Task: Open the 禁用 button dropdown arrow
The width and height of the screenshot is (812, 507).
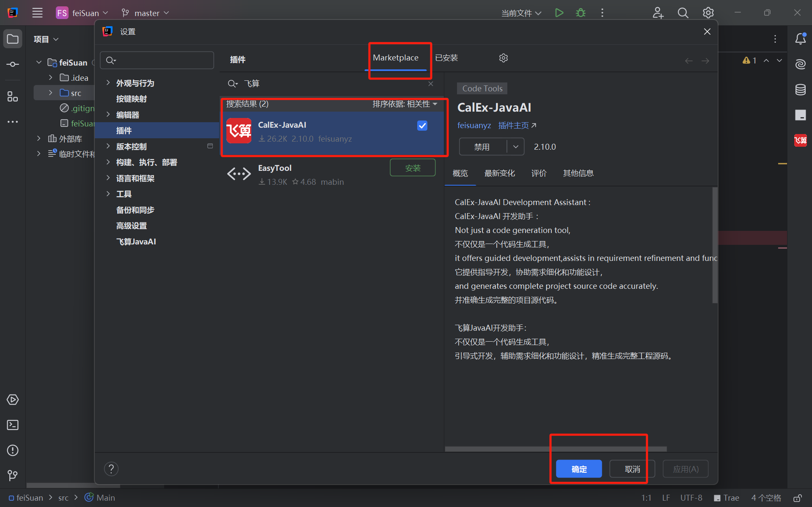Action: [x=515, y=147]
